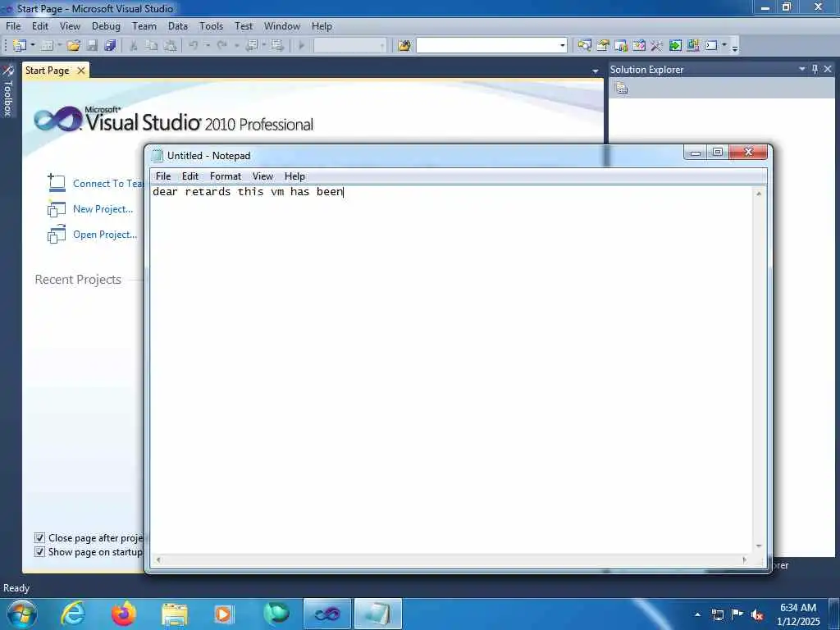Viewport: 840px width, 630px height.
Task: Expand the Undo history dropdown arrow
Action: [x=208, y=46]
